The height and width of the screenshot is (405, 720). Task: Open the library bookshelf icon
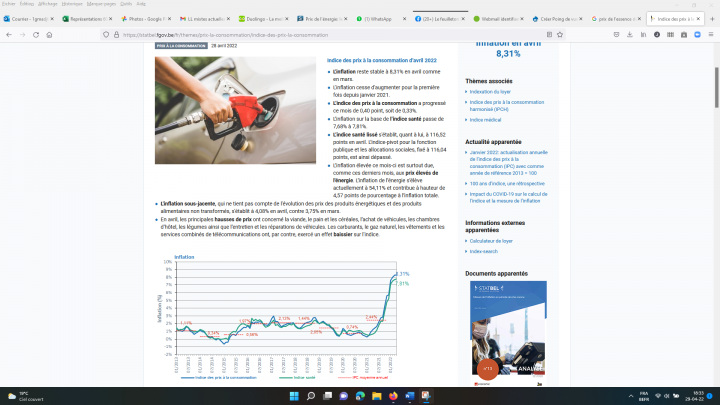[x=670, y=35]
